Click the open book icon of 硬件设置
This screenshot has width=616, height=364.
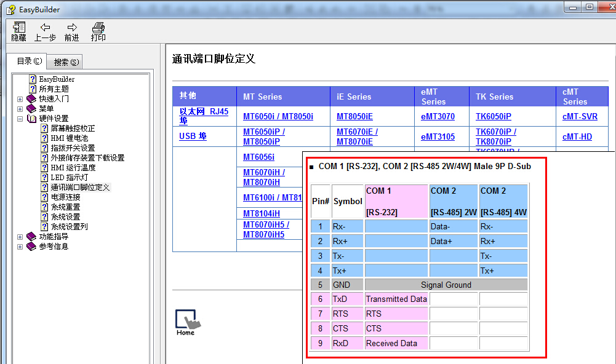point(31,118)
